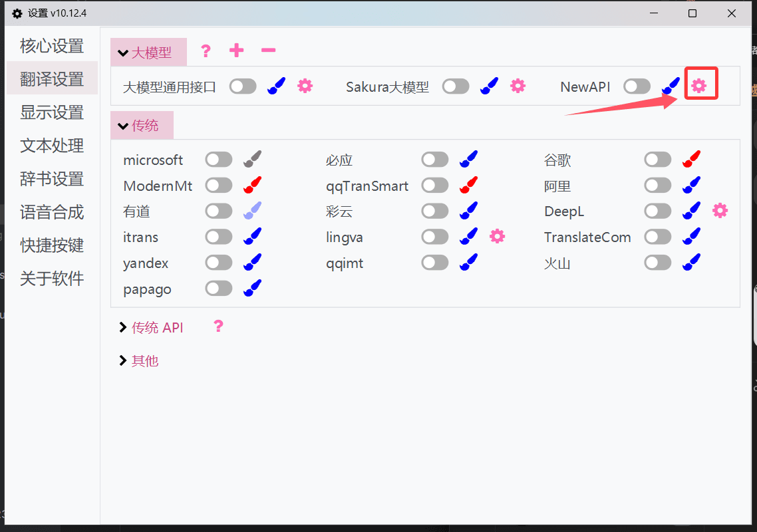Screen dimensions: 757x532
Task: Click the red paintbrush icon beside 谷歌
Action: [x=692, y=158]
